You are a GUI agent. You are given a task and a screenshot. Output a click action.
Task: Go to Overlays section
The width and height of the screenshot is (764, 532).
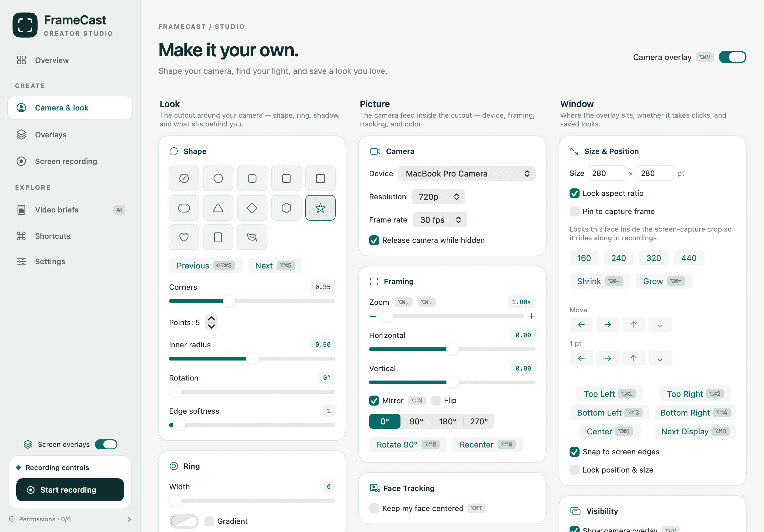(x=70, y=135)
